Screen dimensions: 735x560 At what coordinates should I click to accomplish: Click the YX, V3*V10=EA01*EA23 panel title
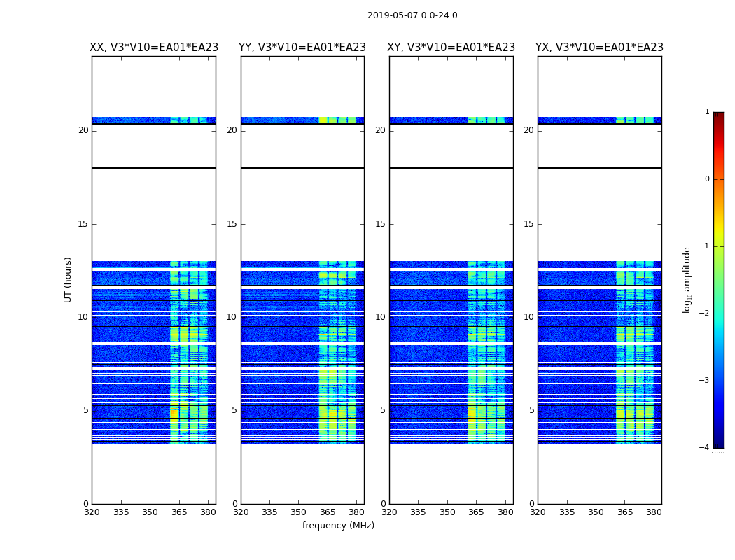(x=599, y=48)
